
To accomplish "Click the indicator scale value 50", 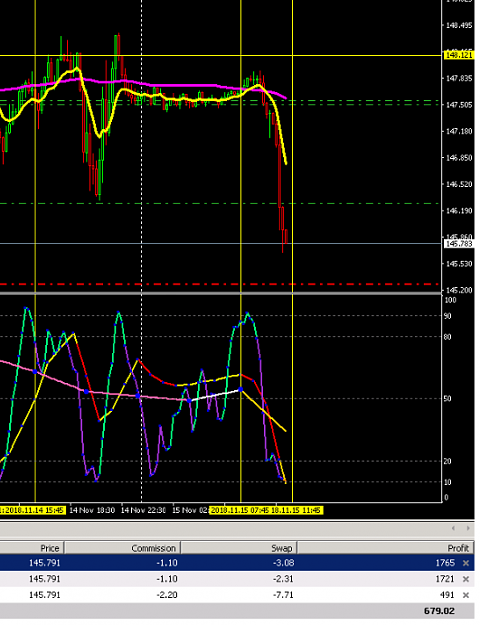I will pyautogui.click(x=448, y=399).
